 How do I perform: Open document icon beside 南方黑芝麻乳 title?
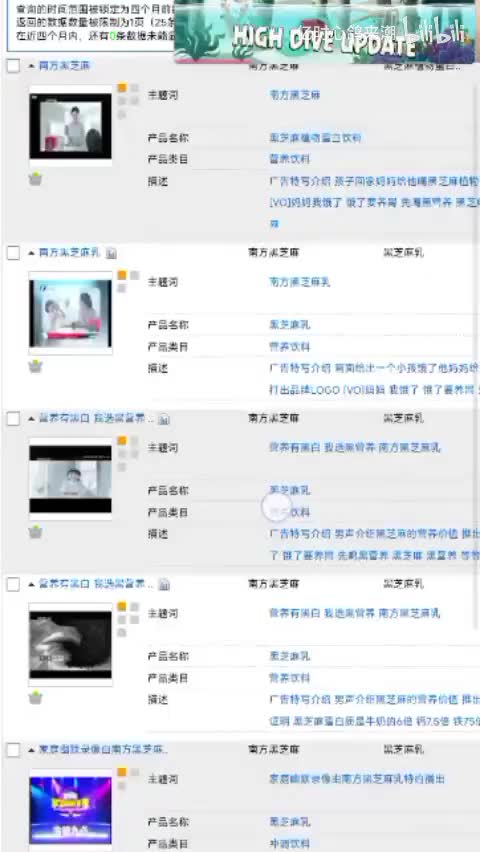coord(111,253)
